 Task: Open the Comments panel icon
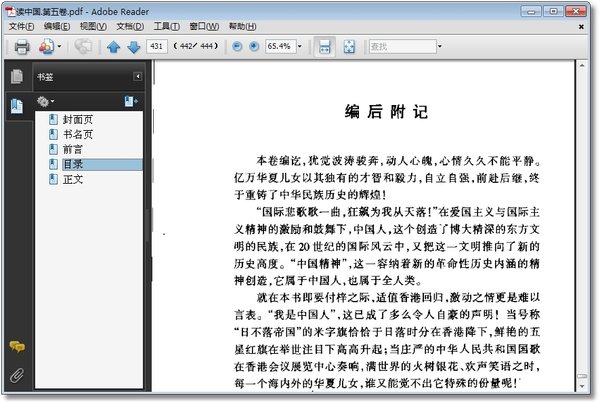17,347
